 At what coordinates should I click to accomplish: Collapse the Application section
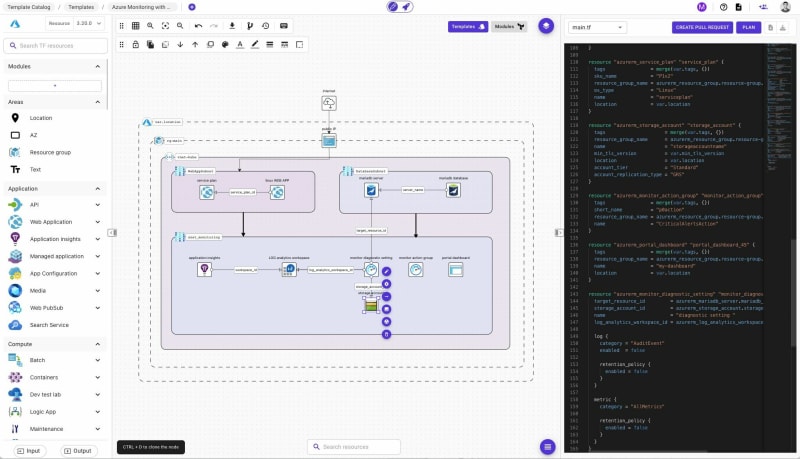(x=97, y=189)
